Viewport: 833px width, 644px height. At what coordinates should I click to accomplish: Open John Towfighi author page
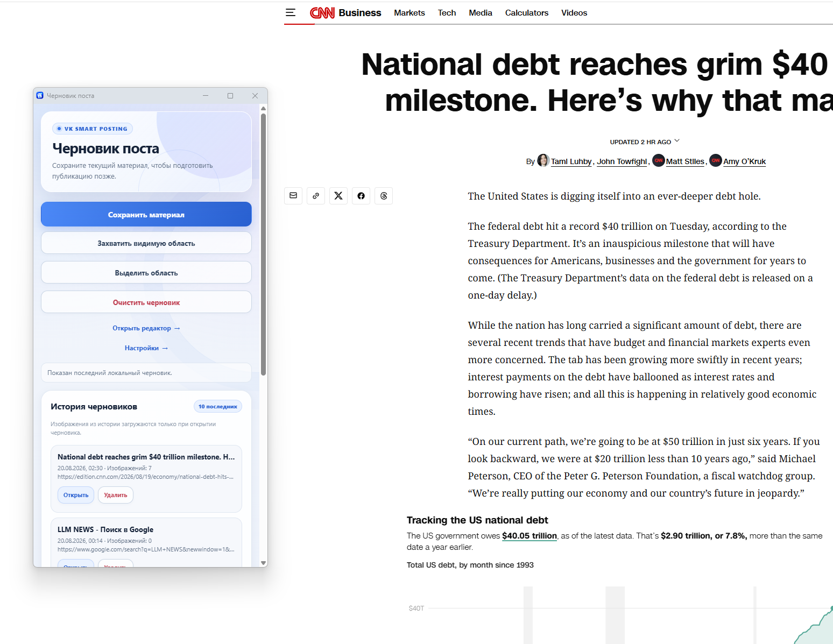coord(622,161)
